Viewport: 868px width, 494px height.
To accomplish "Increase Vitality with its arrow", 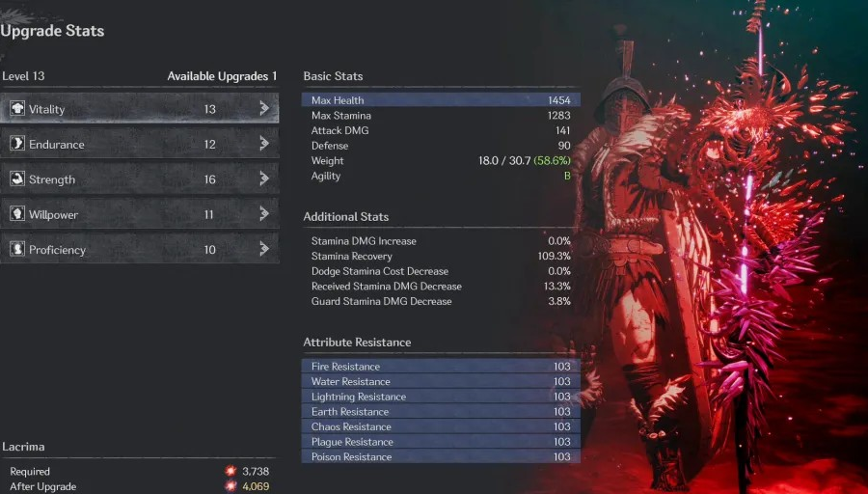I will pos(264,109).
